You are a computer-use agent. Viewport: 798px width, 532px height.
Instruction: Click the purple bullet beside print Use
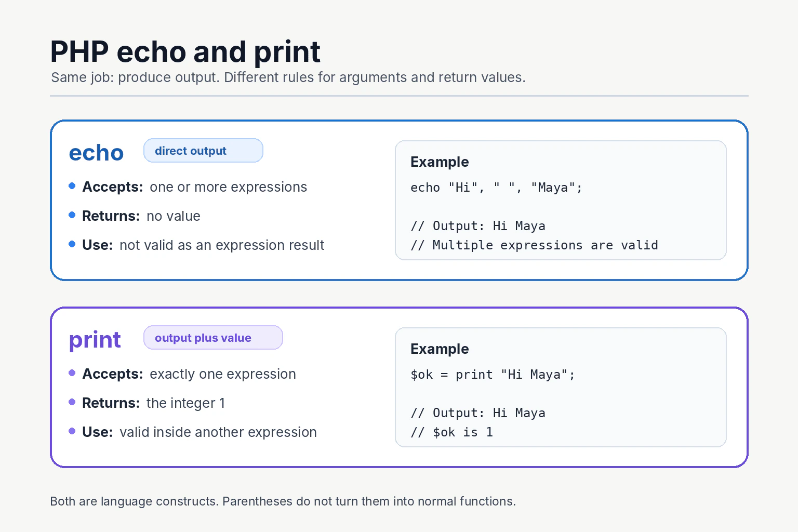pyautogui.click(x=72, y=431)
